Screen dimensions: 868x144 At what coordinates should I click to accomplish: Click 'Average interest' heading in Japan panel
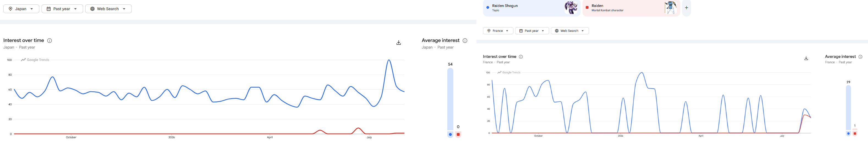pyautogui.click(x=440, y=40)
